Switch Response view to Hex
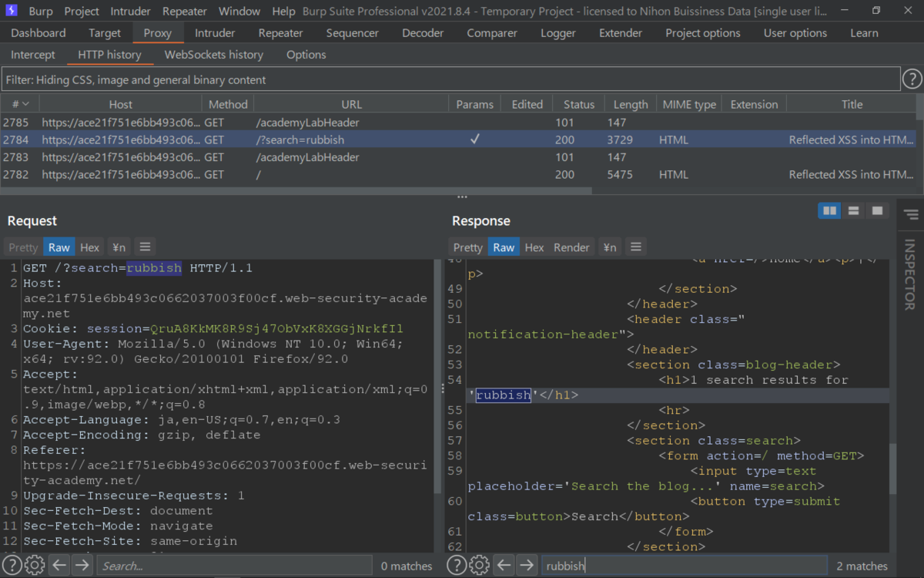Viewport: 924px width, 578px height. coord(534,247)
